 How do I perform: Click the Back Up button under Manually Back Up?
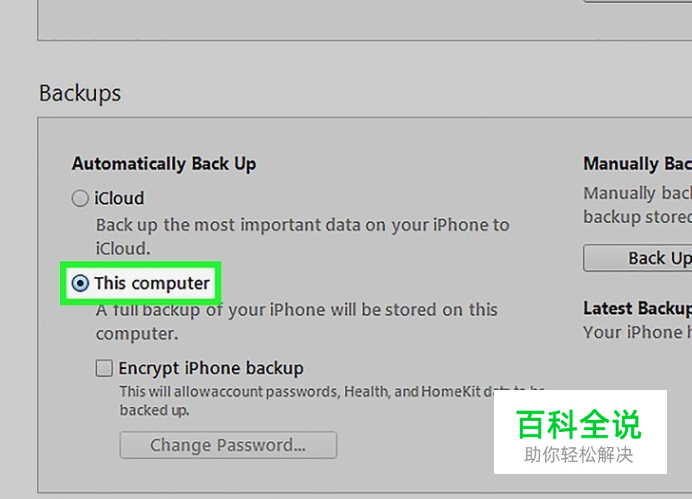click(x=638, y=258)
